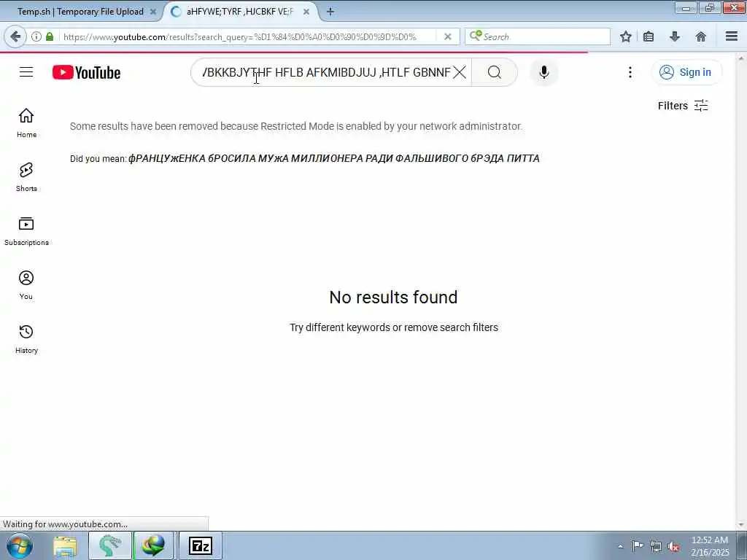Open Subscriptions in the sidebar
Screen dimensions: 747x560
coord(26,231)
